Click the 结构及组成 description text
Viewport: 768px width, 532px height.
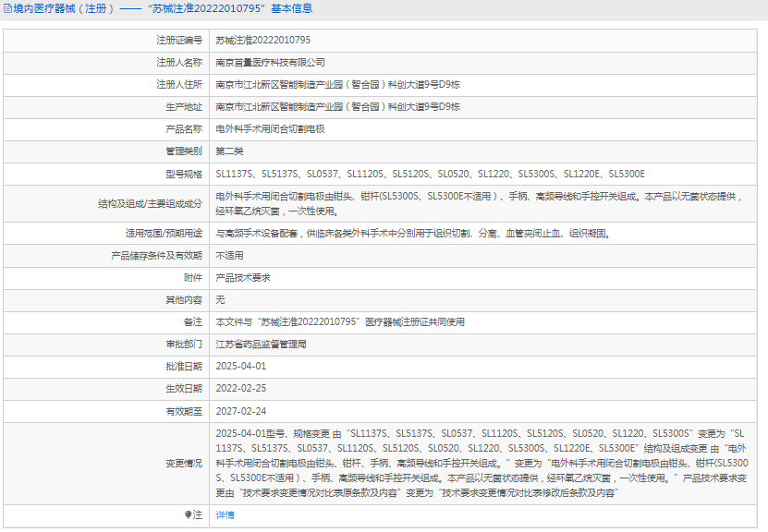pyautogui.click(x=480, y=203)
